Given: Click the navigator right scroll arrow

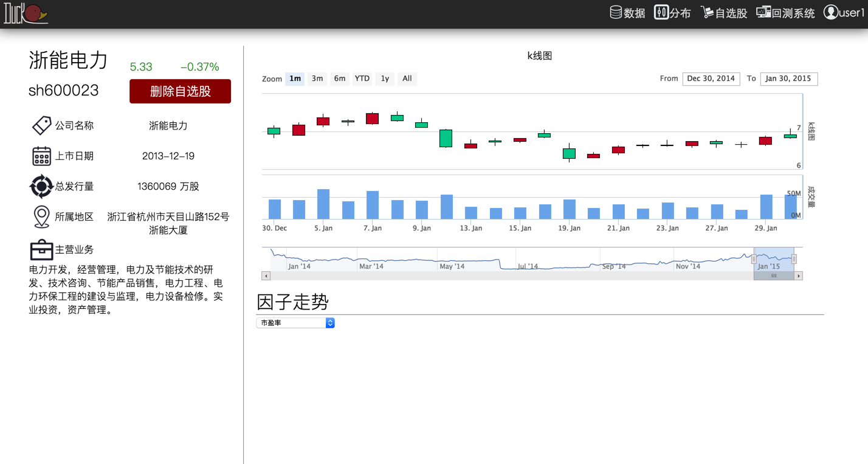Looking at the screenshot, I should [x=799, y=276].
